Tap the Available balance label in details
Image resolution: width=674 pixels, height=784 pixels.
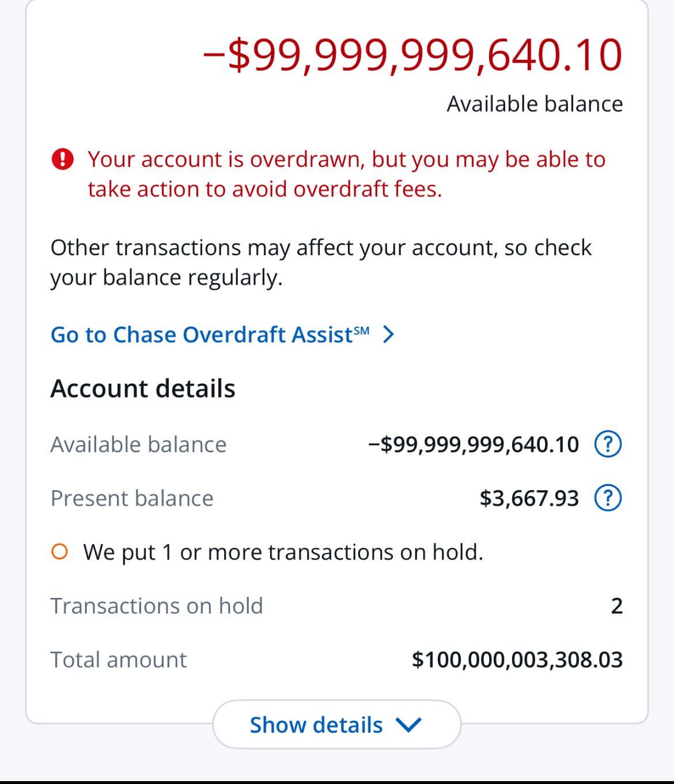click(x=138, y=445)
